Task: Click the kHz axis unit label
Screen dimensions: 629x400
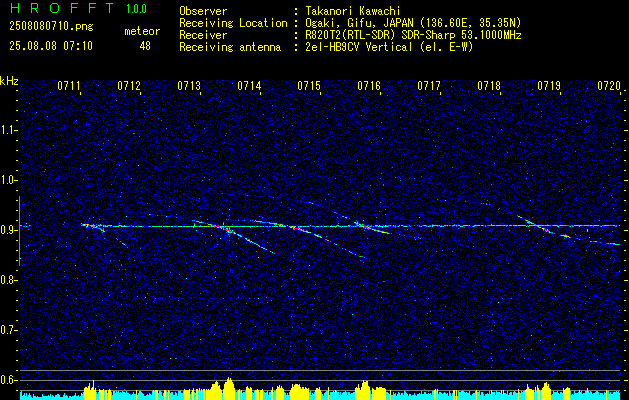Action: click(x=9, y=81)
